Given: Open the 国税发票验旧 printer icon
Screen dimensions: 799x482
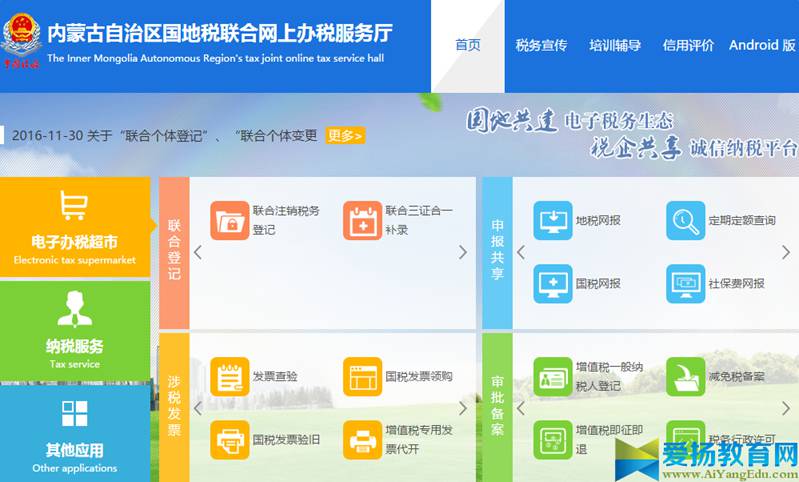Looking at the screenshot, I should point(230,440).
